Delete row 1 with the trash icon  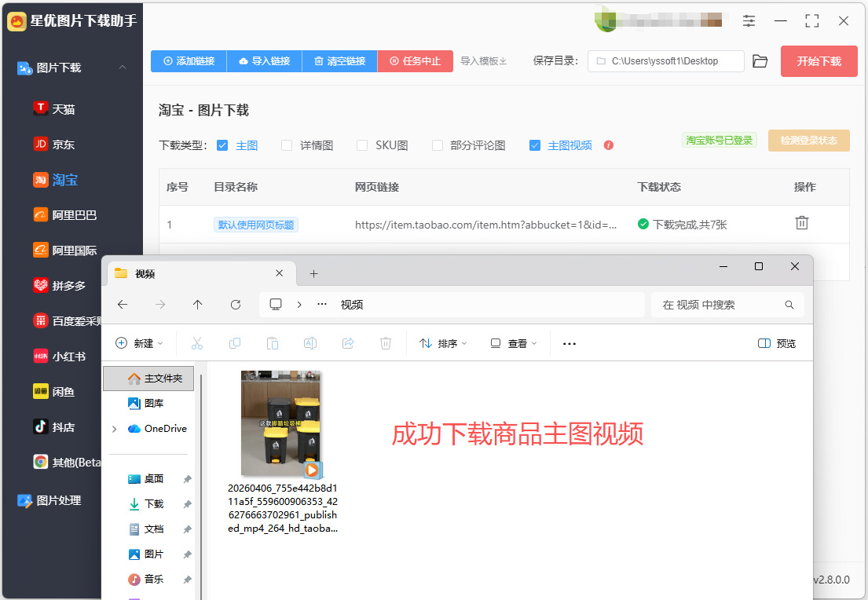coord(801,223)
